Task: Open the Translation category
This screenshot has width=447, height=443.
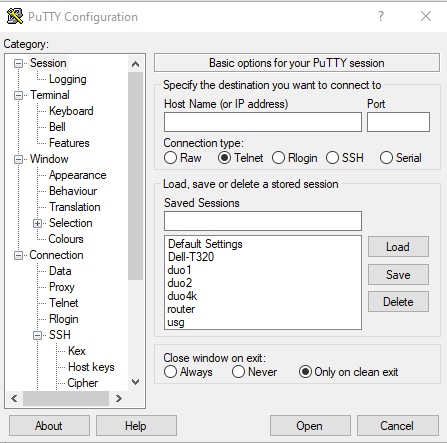Action: click(x=75, y=207)
